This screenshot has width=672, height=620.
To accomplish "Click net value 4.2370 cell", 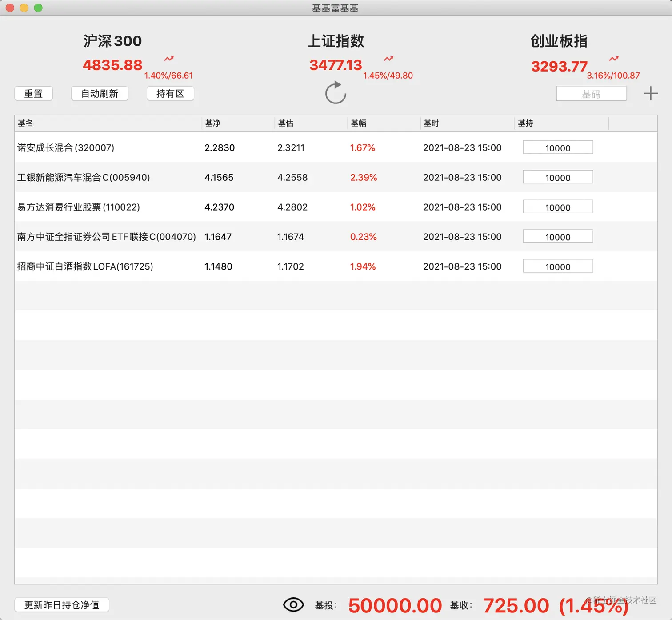I will point(219,207).
